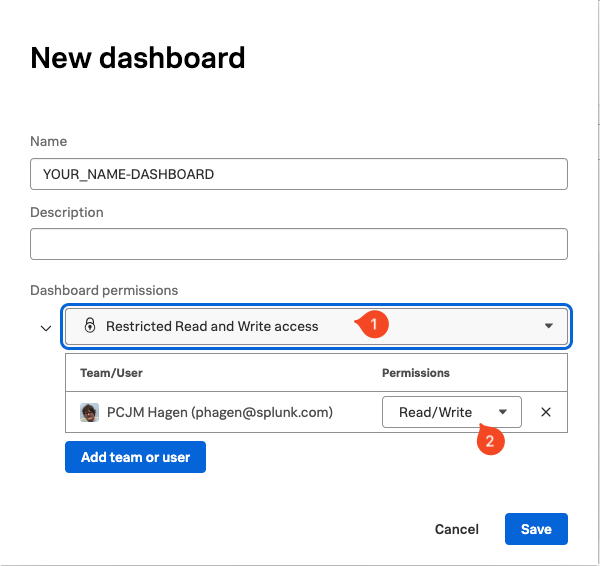Click the caret arrow of access dropdown
Screen dimensions: 600x566
548,326
